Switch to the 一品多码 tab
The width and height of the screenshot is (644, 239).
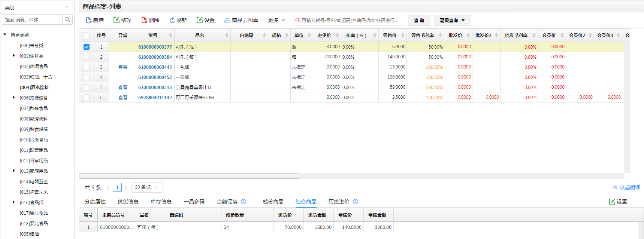(x=194, y=202)
